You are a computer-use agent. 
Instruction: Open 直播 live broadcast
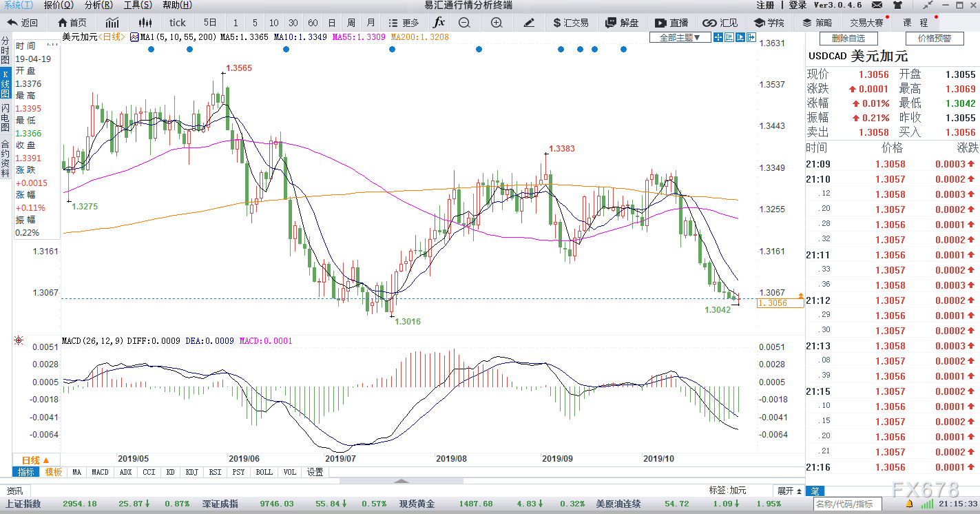[x=671, y=23]
